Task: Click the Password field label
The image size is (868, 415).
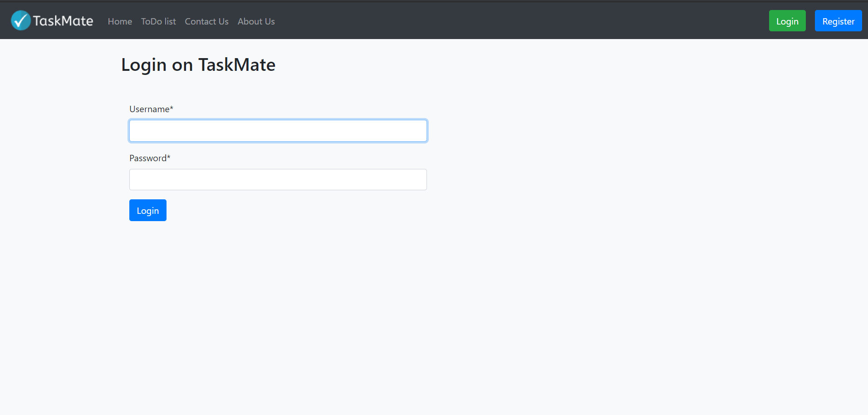Action: click(x=149, y=158)
